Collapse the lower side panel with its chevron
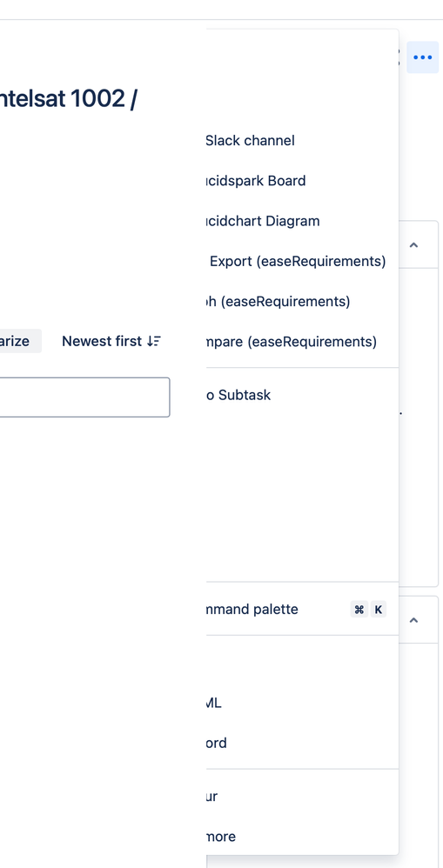Viewport: 443px width, 868px height. (x=413, y=620)
